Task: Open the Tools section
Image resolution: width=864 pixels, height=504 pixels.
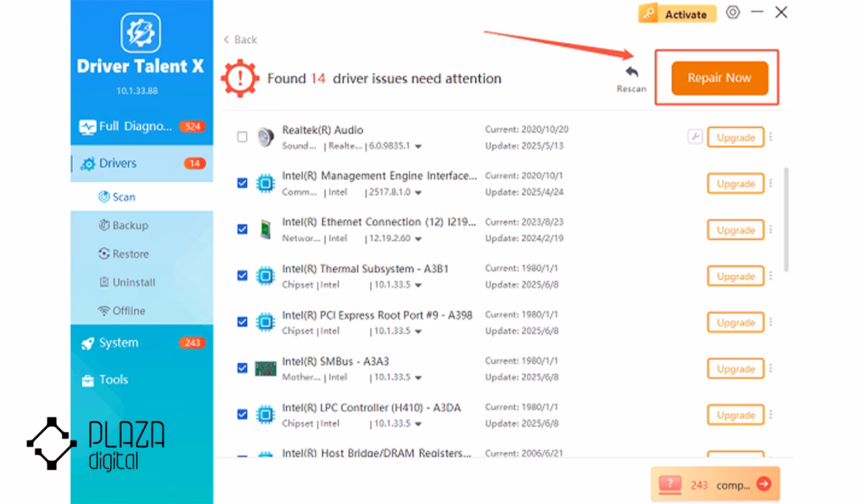Action: 142,380
